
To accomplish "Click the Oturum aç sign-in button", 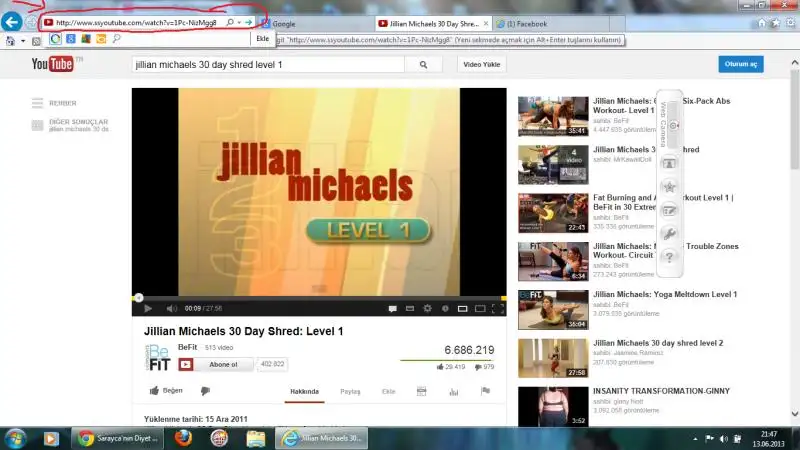I will 740,64.
